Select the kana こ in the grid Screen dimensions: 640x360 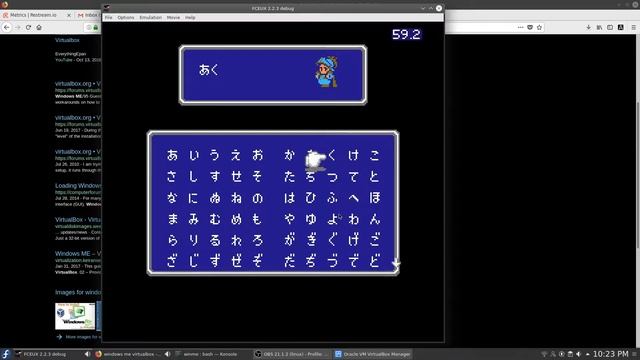(x=374, y=155)
